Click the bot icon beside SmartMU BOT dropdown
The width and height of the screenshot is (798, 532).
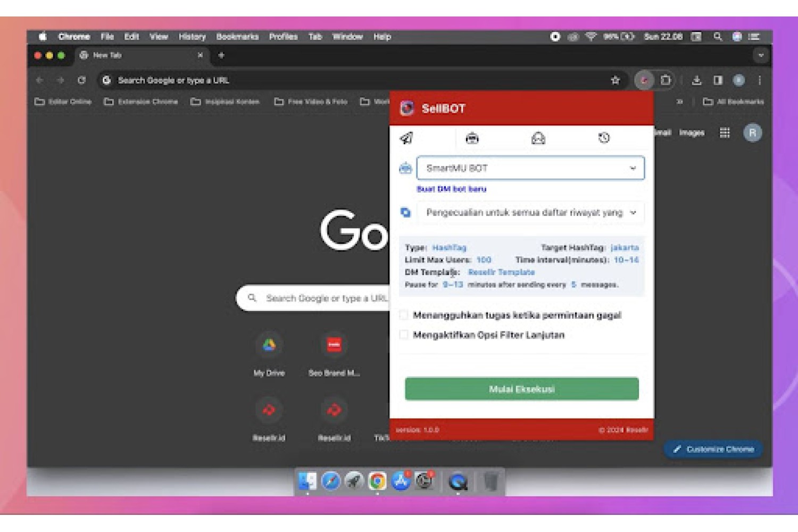405,168
